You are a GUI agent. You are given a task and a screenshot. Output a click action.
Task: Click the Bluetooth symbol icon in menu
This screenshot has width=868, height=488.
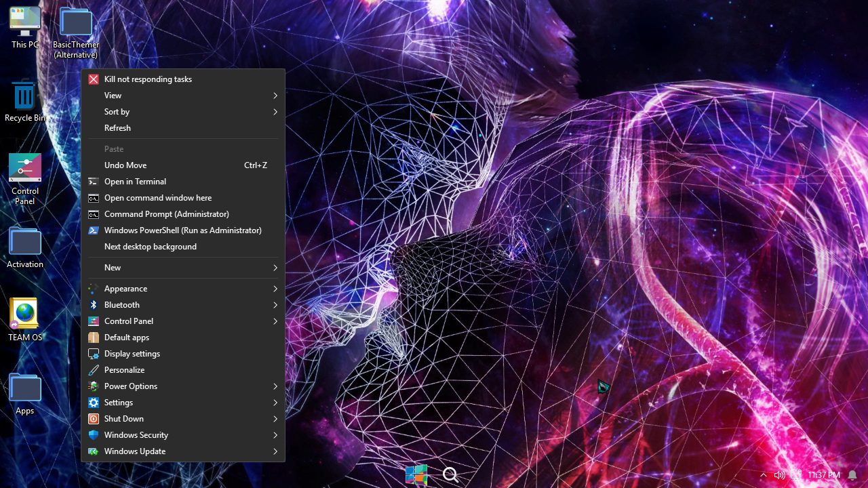click(x=94, y=305)
